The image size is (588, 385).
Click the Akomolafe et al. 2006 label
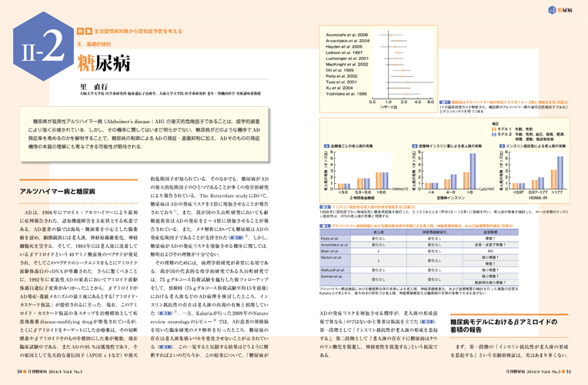point(346,35)
